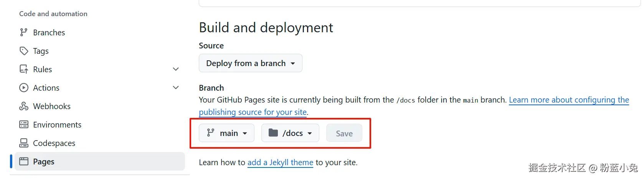Open the Branches settings page
The image size is (644, 179).
coord(49,33)
